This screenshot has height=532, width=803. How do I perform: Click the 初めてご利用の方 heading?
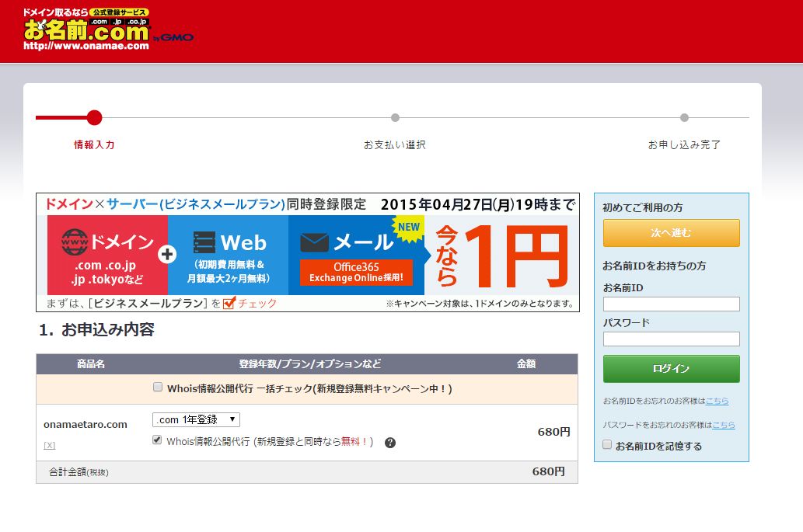(643, 207)
